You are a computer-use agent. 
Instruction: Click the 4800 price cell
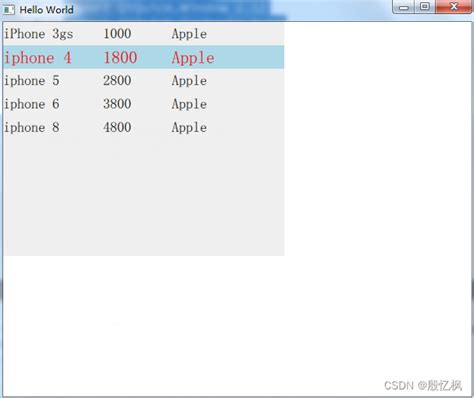(117, 127)
